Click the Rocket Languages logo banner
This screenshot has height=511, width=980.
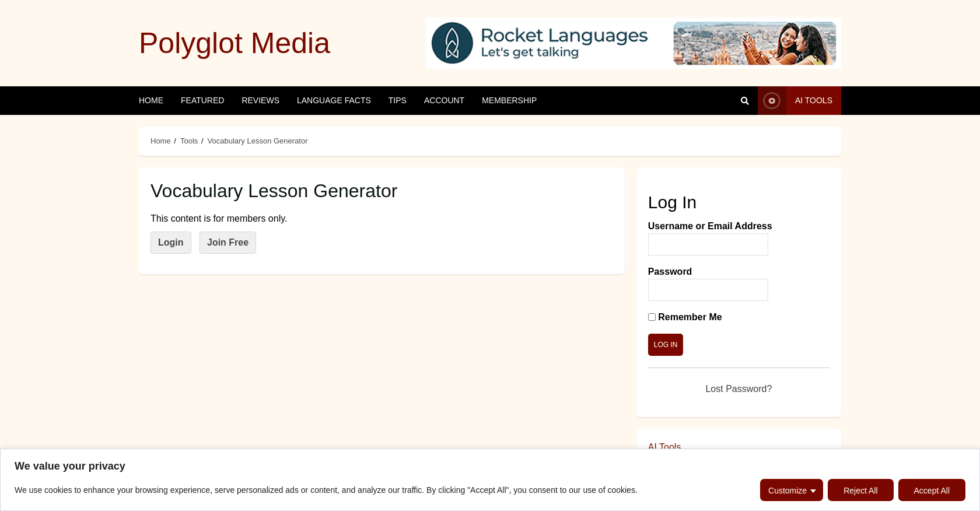click(633, 43)
